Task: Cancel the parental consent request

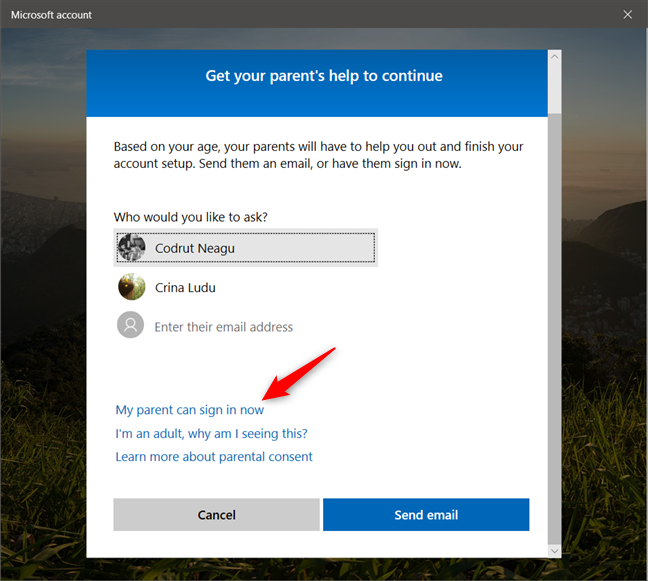Action: [x=217, y=514]
